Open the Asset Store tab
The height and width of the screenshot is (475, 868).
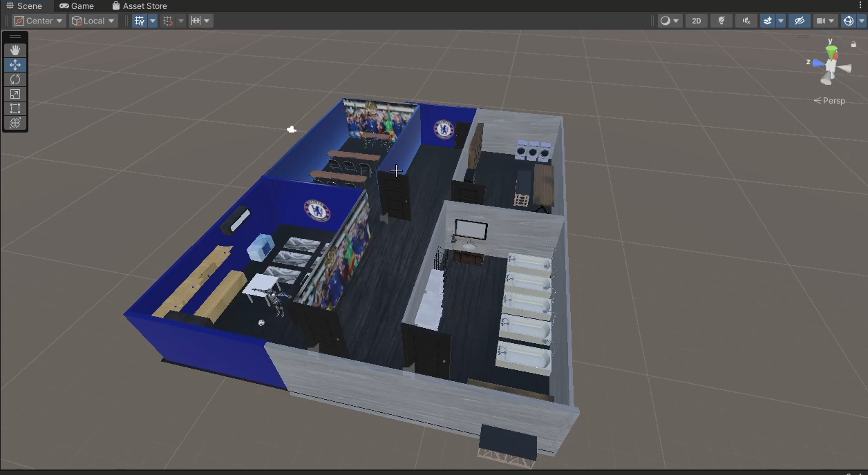tap(140, 6)
